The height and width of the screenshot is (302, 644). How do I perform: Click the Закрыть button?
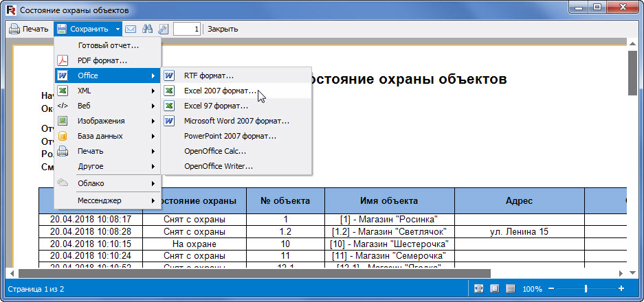point(223,29)
